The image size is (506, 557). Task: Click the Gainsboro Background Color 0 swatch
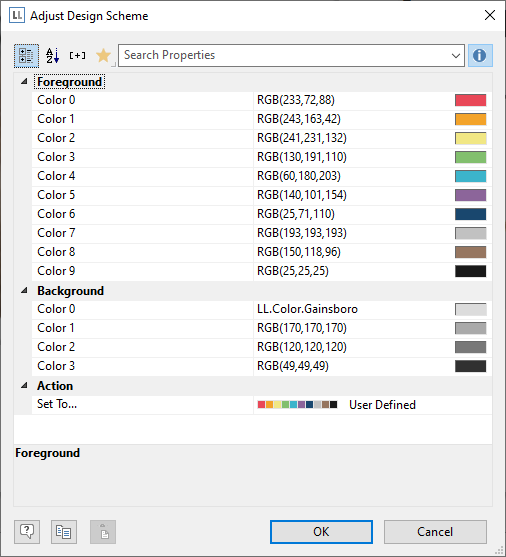click(470, 309)
